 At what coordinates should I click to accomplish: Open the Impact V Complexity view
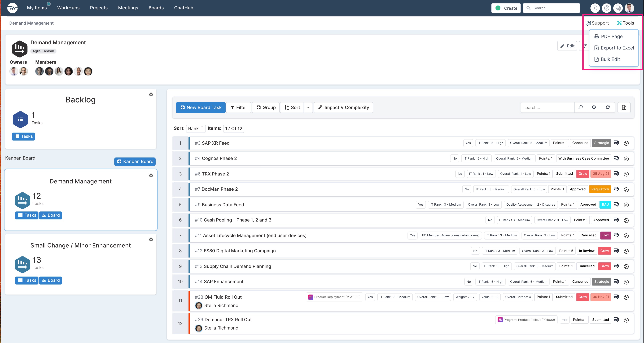point(343,107)
